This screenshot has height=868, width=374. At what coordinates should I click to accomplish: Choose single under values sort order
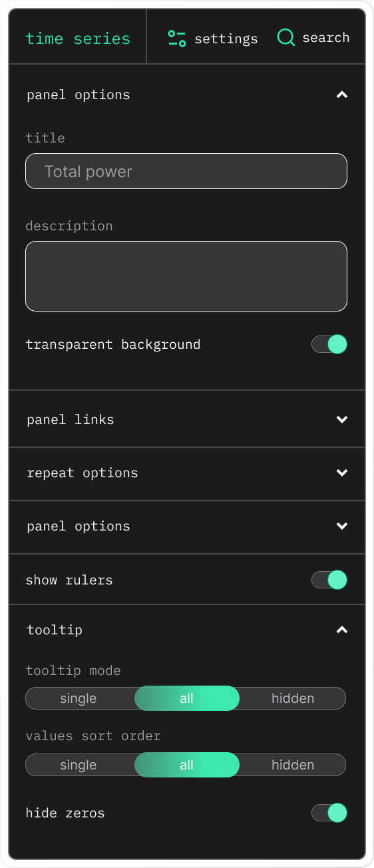[79, 765]
